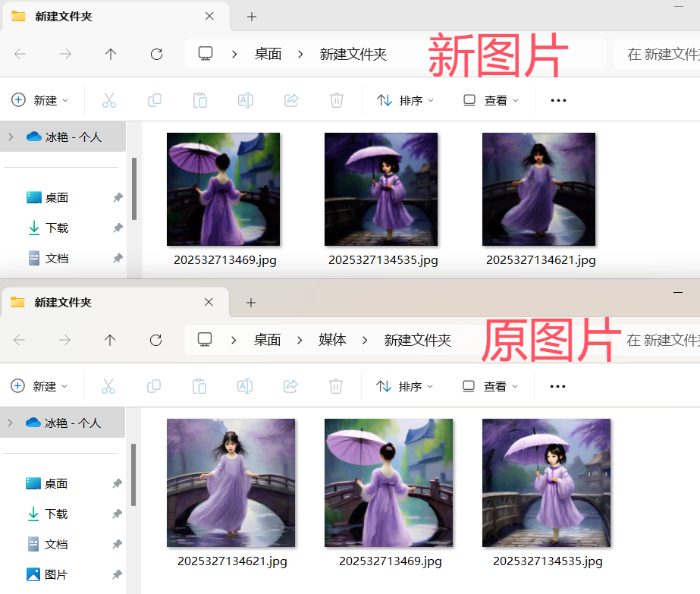
Task: Click the delete trash icon in the top window toolbar
Action: point(337,100)
